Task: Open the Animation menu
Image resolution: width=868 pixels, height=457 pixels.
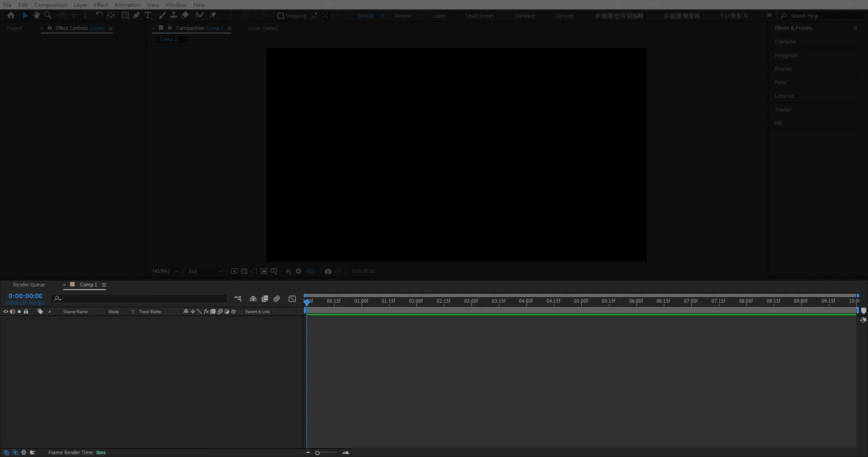Action: (127, 5)
